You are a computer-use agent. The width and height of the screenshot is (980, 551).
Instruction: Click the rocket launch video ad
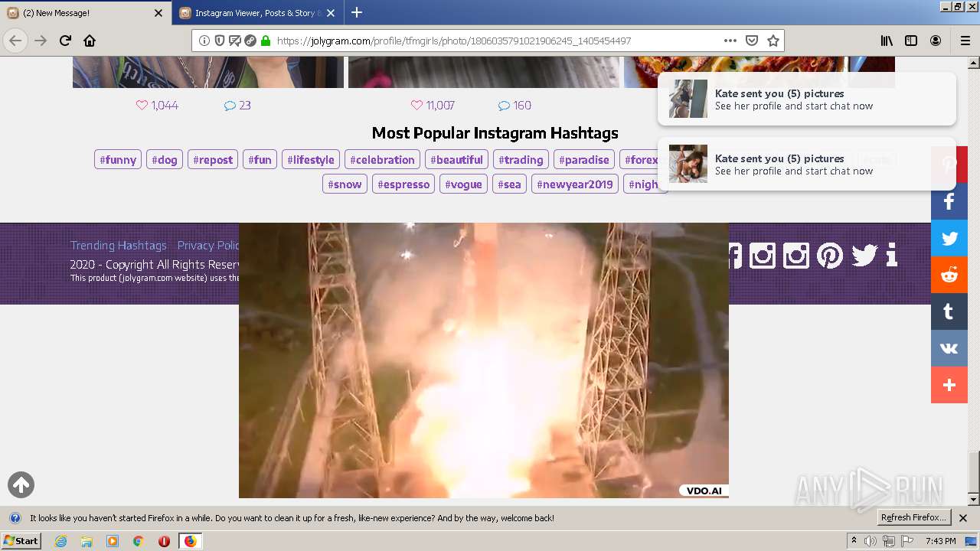tap(484, 360)
